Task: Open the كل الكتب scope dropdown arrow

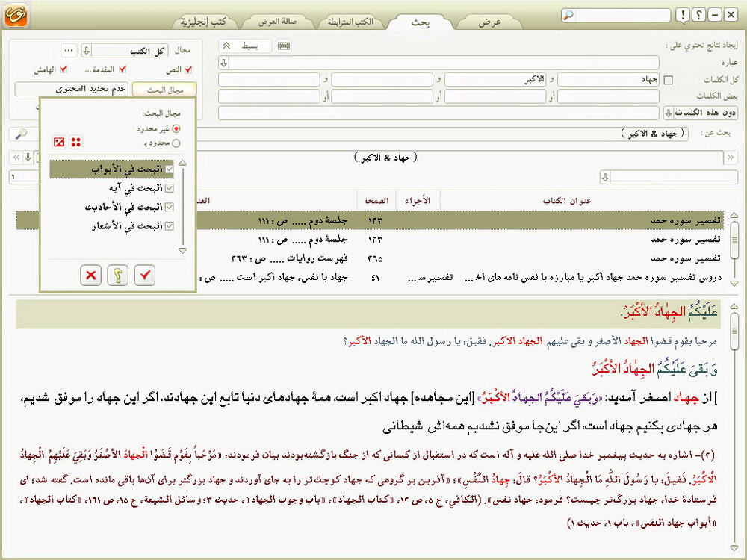Action: click(86, 50)
